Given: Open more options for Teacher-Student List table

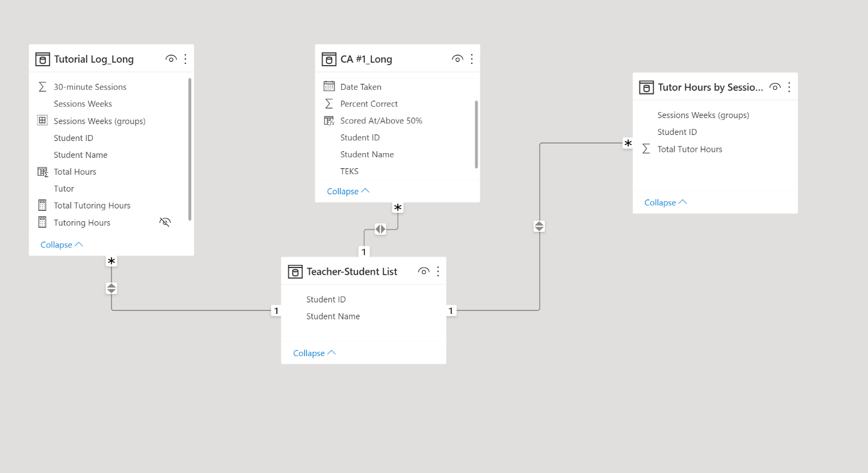Looking at the screenshot, I should point(438,272).
